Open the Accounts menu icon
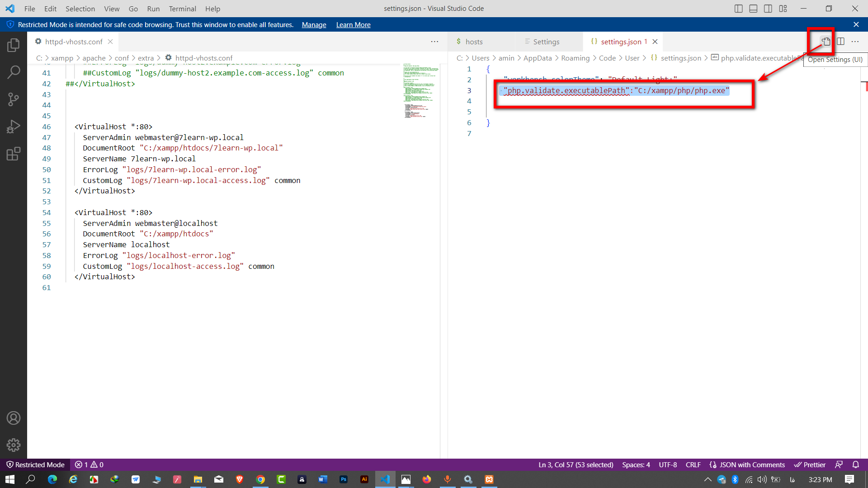 click(x=14, y=418)
